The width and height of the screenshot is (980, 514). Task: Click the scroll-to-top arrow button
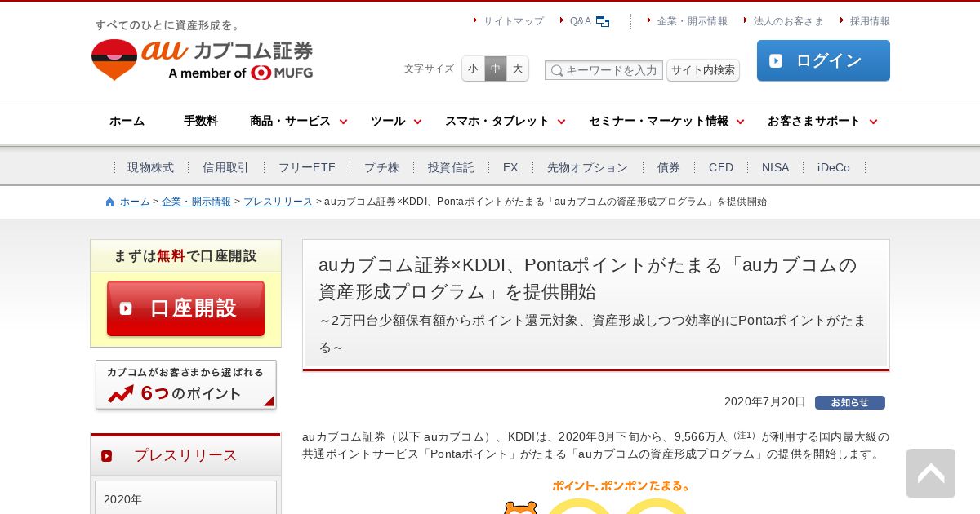tap(931, 473)
